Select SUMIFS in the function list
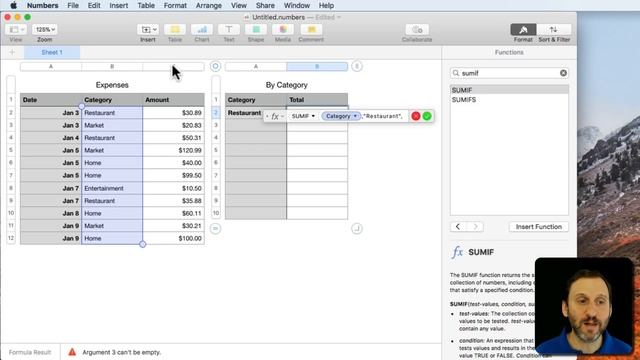Screen dimensions: 640x360 pos(509,100)
